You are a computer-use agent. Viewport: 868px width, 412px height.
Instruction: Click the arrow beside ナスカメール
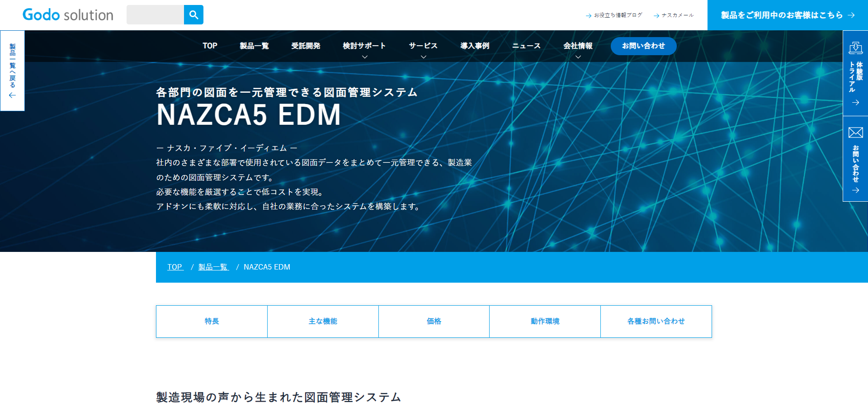(x=656, y=16)
